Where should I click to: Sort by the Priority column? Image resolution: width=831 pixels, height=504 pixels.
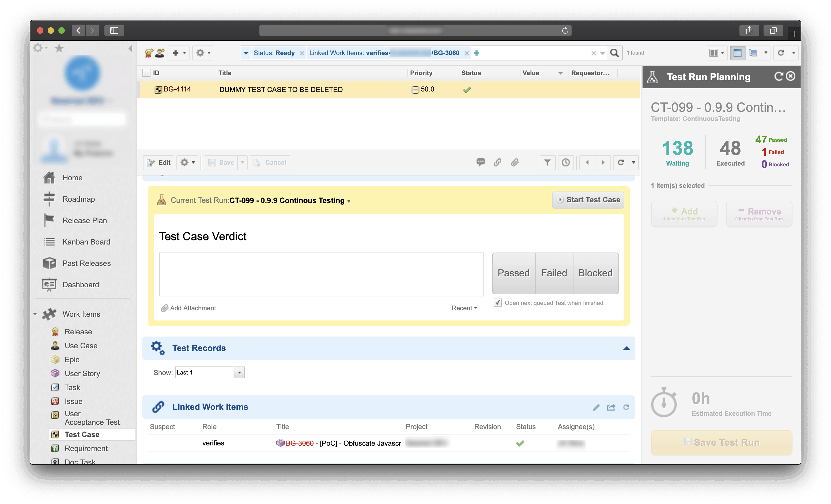coord(421,73)
